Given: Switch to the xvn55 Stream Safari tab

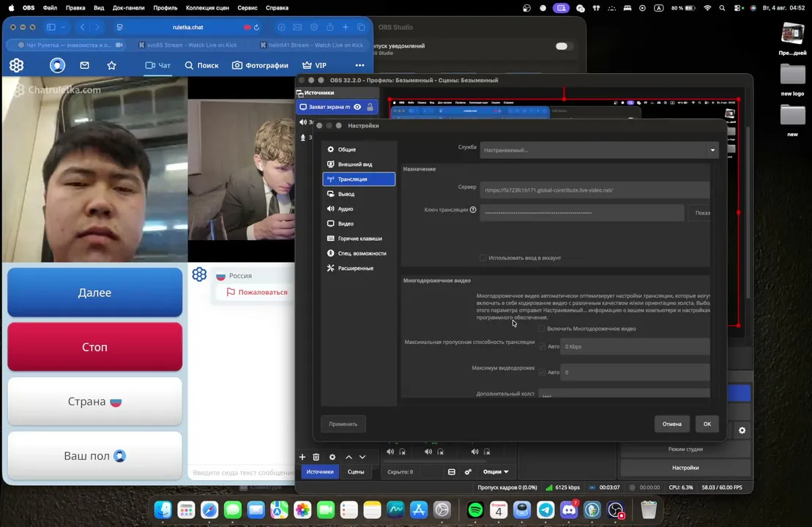Looking at the screenshot, I should coord(188,45).
